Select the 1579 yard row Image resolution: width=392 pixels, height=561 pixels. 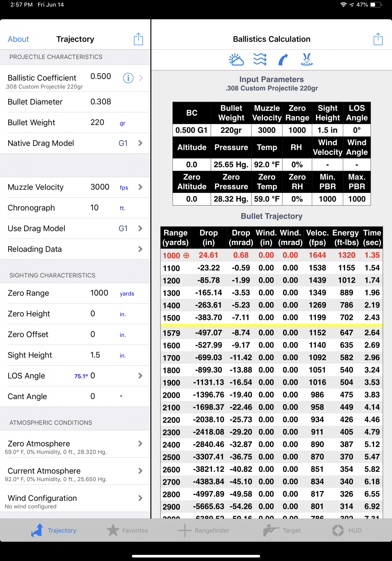(x=271, y=333)
